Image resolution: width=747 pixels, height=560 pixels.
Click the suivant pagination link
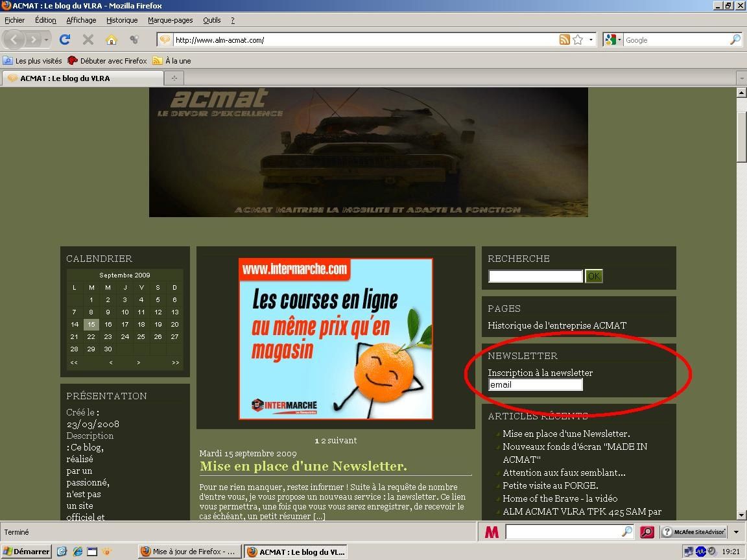[342, 441]
